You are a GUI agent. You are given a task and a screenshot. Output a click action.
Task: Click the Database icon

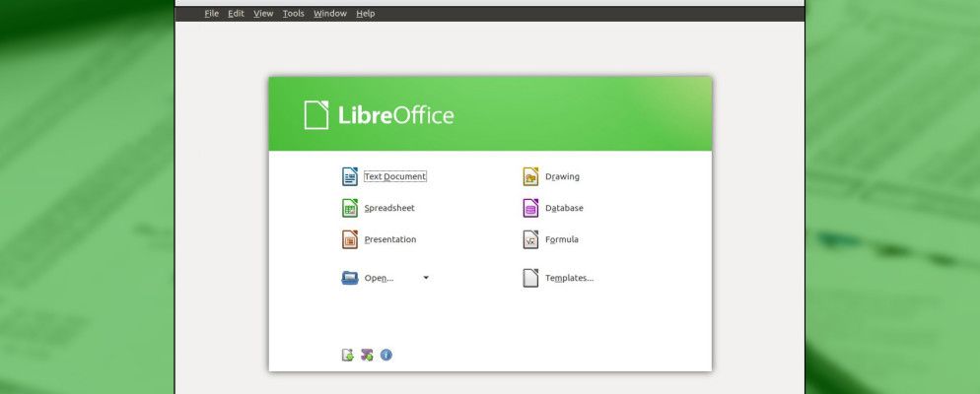530,208
